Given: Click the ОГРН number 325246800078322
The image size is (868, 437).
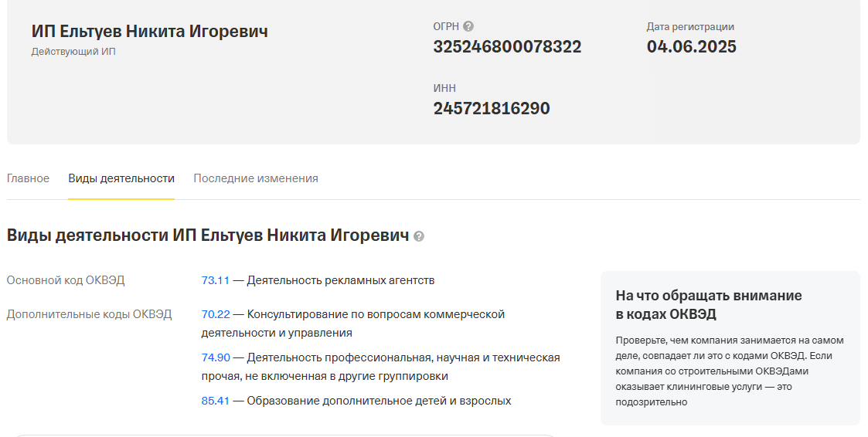Looking at the screenshot, I should tap(507, 47).
